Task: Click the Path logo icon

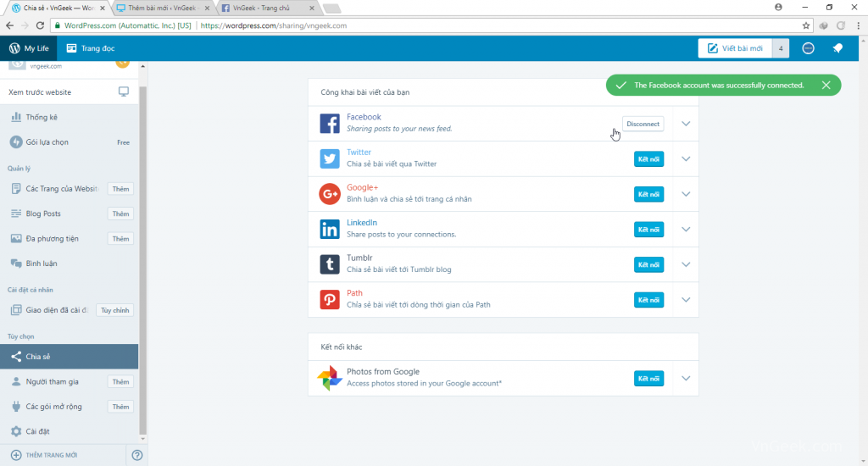Action: point(330,299)
